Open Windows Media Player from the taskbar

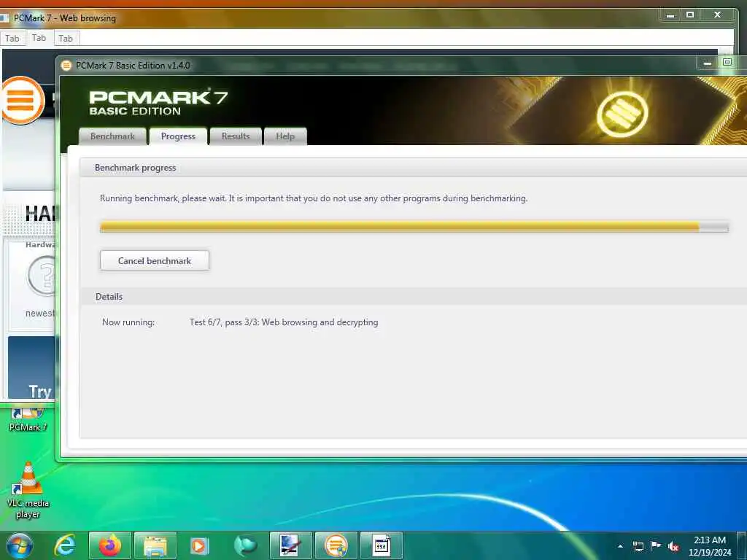click(x=199, y=545)
